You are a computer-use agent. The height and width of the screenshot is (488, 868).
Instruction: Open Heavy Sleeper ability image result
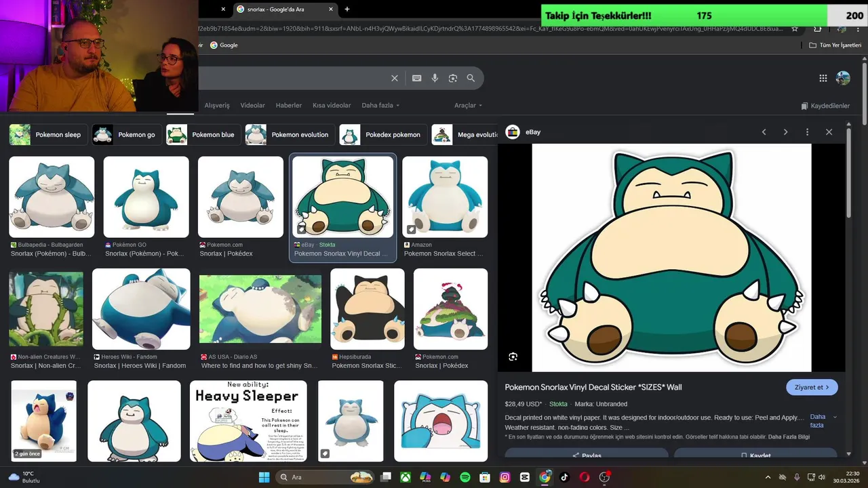tap(248, 421)
